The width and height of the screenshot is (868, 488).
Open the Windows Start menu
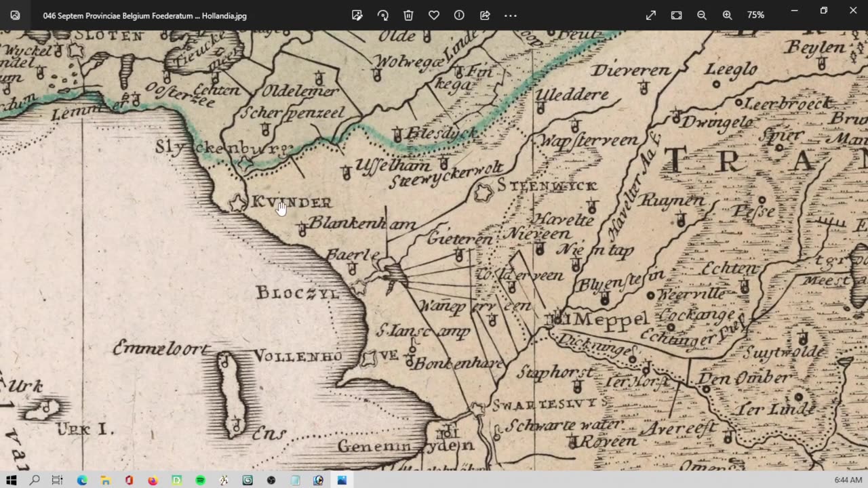[12, 480]
